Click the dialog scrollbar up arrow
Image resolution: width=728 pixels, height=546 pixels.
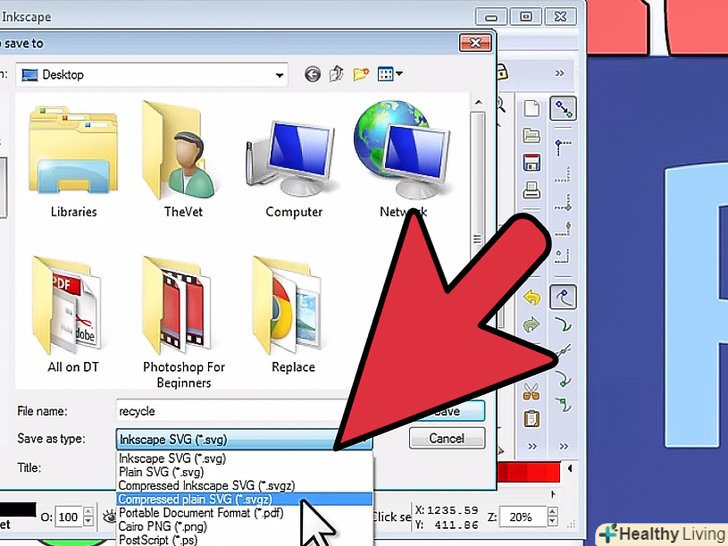(478, 102)
